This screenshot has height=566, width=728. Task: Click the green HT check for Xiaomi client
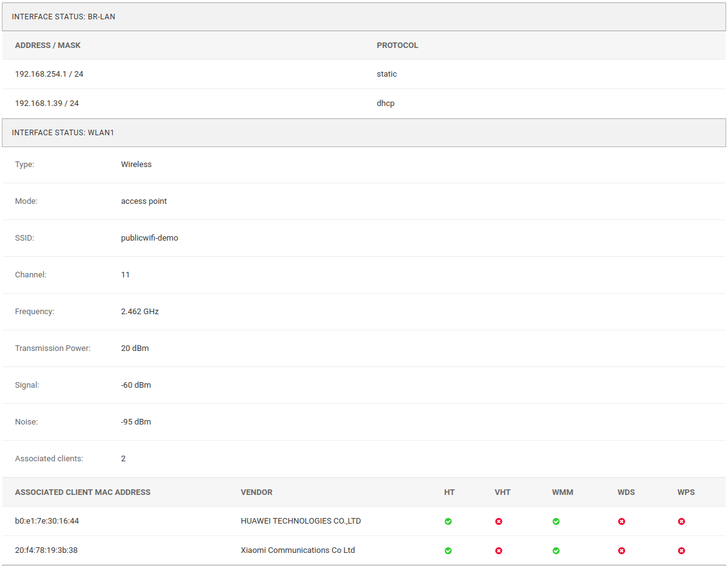coord(448,550)
